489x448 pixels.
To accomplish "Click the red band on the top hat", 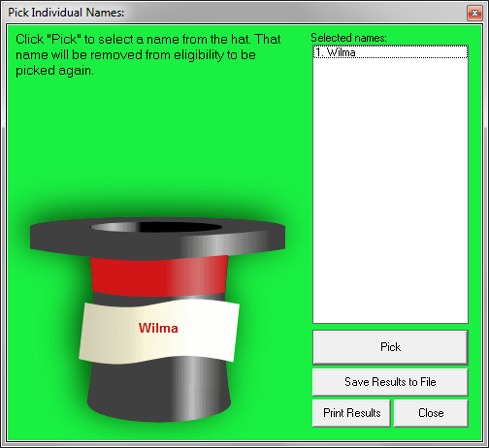I will coord(159,276).
